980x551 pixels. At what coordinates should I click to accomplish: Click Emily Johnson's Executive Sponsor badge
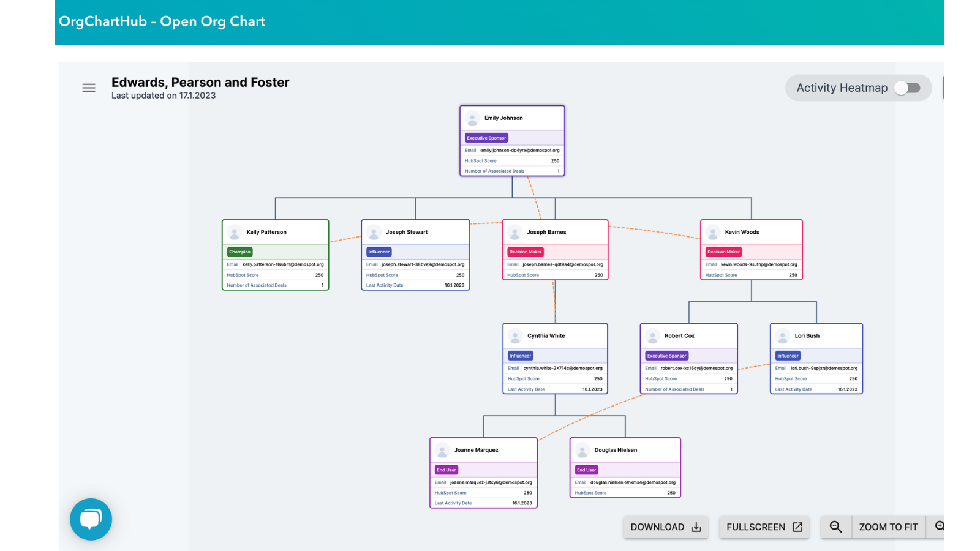click(x=486, y=138)
